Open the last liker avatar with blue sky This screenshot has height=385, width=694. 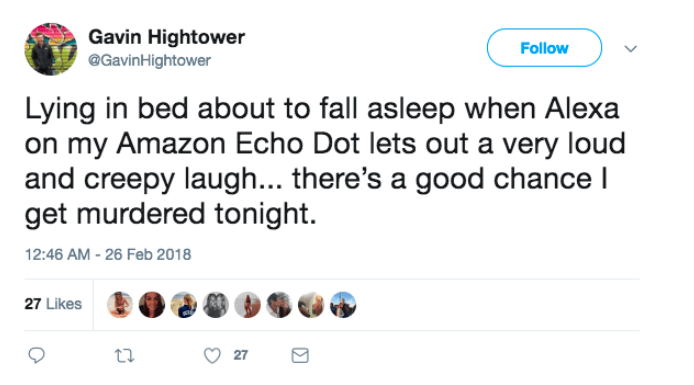(343, 305)
